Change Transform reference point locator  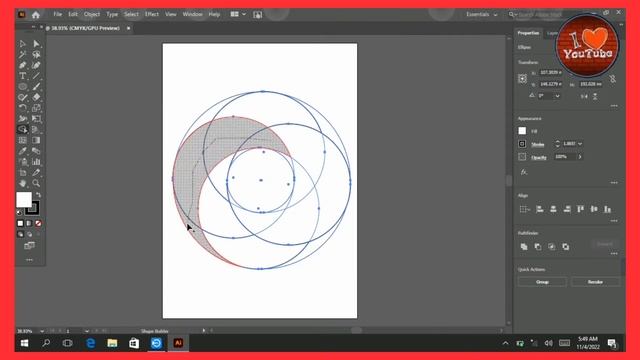coord(522,78)
